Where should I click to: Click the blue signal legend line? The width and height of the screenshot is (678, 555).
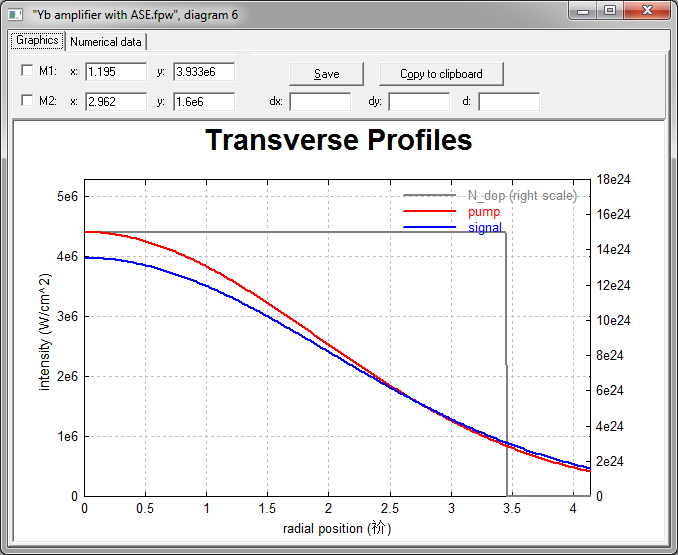pos(429,227)
